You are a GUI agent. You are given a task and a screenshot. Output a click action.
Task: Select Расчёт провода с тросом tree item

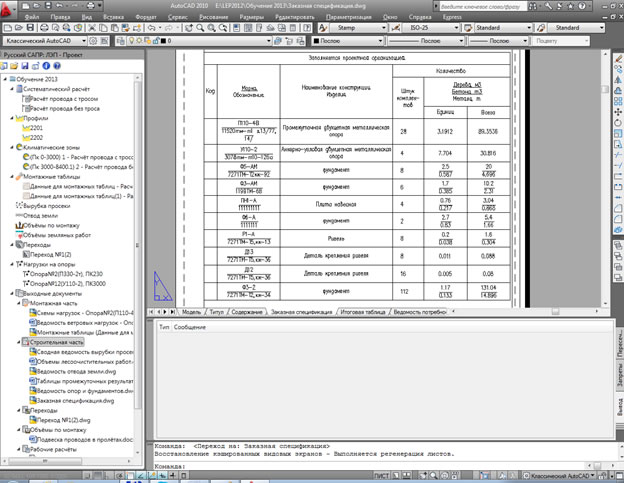coord(64,99)
